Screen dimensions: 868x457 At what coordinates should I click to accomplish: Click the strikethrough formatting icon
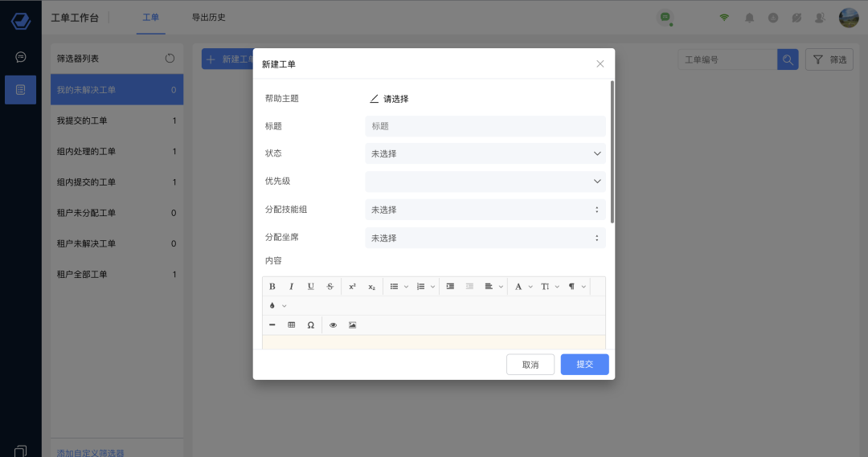tap(330, 287)
